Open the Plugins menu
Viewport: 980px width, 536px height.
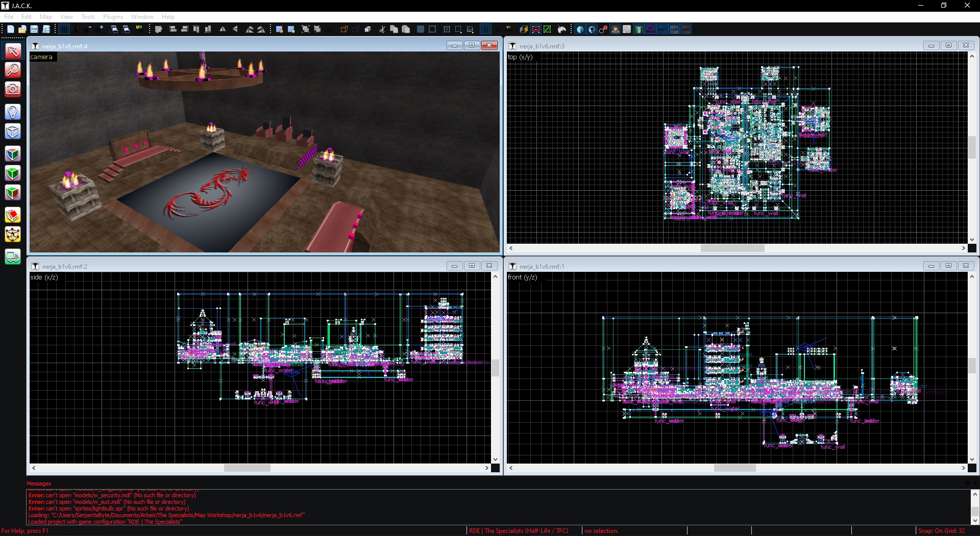tap(113, 17)
